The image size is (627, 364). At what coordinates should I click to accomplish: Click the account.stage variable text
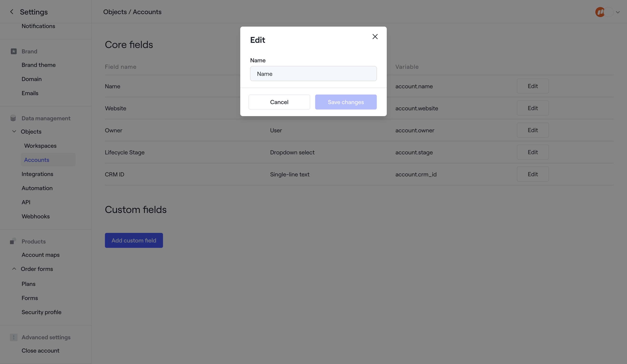click(414, 152)
